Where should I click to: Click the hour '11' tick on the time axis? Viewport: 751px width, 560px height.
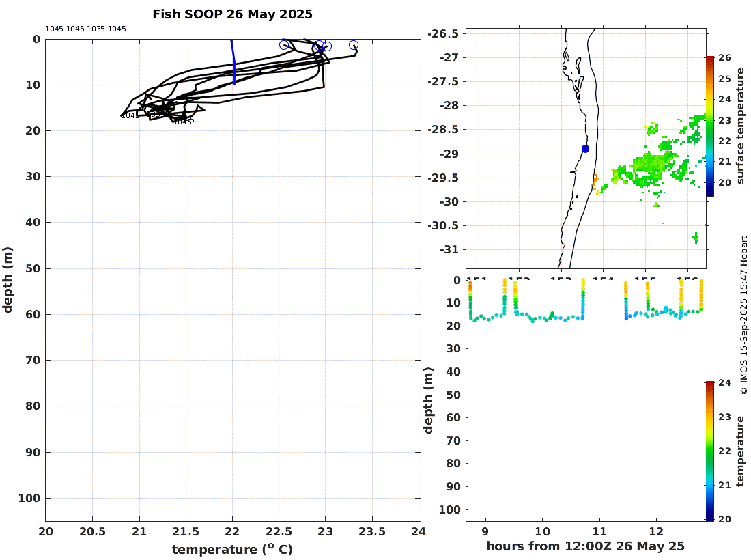coord(599,531)
